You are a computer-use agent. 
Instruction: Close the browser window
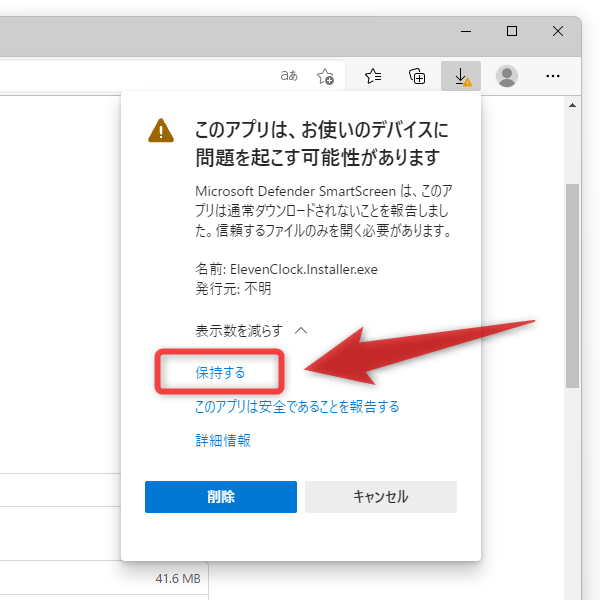tap(558, 31)
